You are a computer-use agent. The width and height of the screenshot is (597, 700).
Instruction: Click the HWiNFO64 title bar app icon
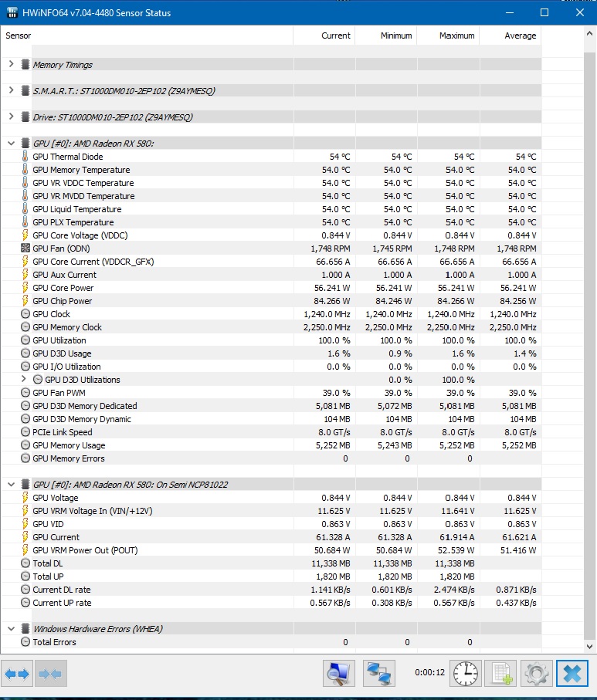pyautogui.click(x=12, y=12)
